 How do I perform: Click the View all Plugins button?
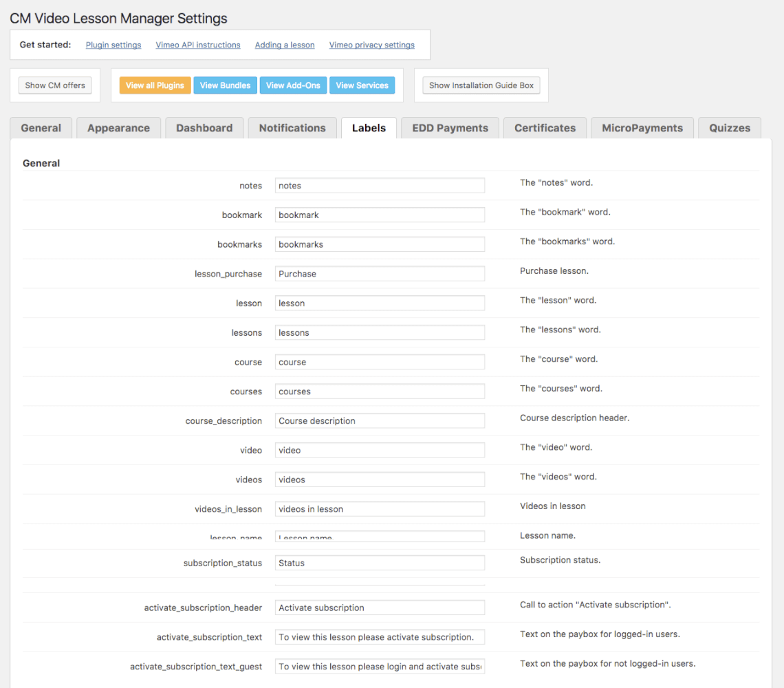coord(155,85)
